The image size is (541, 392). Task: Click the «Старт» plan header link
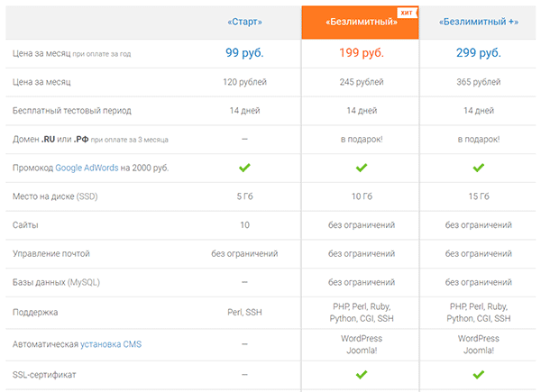[x=244, y=22]
